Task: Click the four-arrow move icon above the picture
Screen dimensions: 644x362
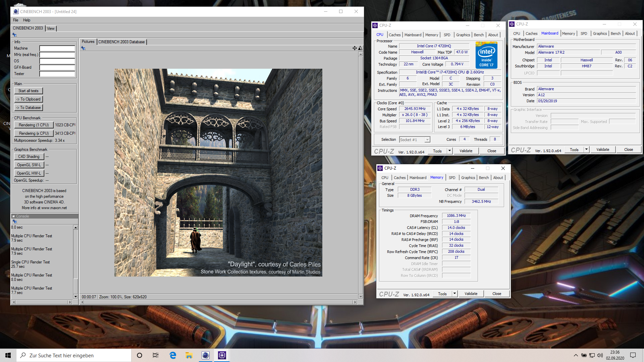Action: (x=355, y=48)
